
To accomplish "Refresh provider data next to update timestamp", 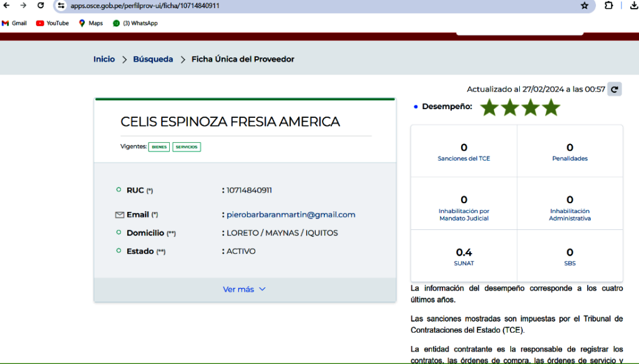I will click(615, 89).
